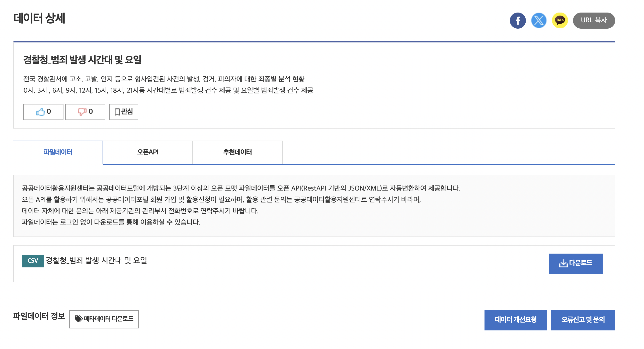This screenshot has height=349, width=644.
Task: Click the URL 복사 button
Action: (x=594, y=21)
